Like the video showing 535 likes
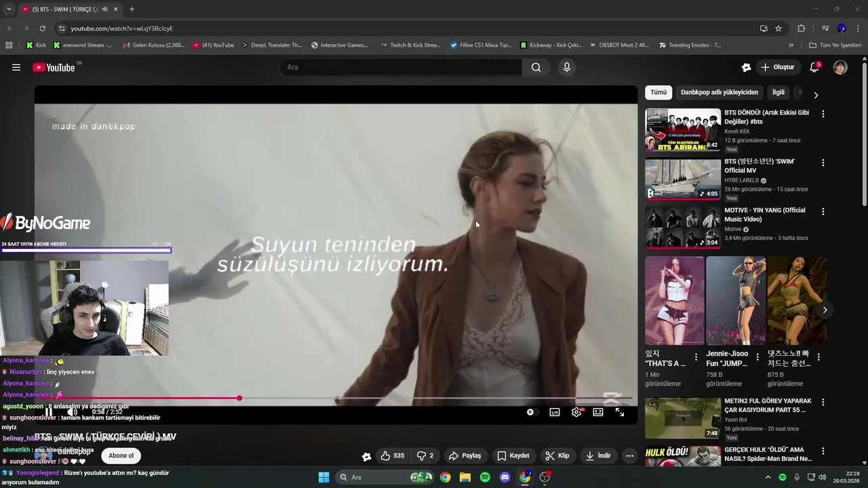Image resolution: width=868 pixels, height=488 pixels. coord(393,455)
